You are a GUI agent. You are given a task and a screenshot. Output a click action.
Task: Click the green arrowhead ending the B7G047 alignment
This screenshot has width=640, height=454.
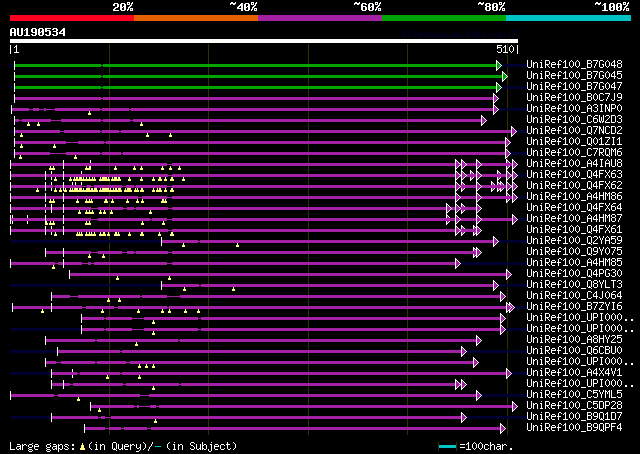(x=499, y=87)
